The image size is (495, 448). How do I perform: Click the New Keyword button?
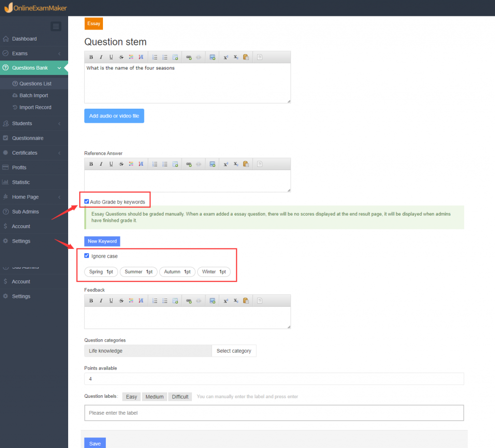click(x=102, y=241)
